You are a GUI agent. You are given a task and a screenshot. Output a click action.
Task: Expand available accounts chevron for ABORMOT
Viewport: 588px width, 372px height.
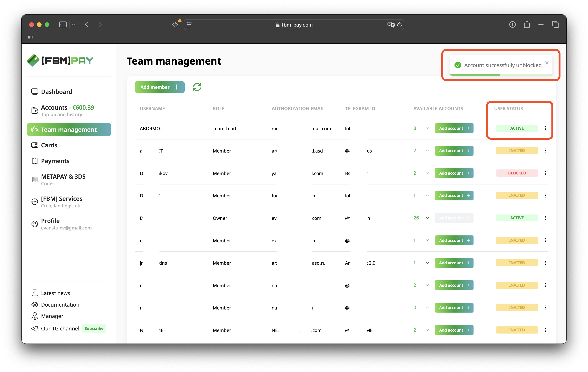(427, 128)
